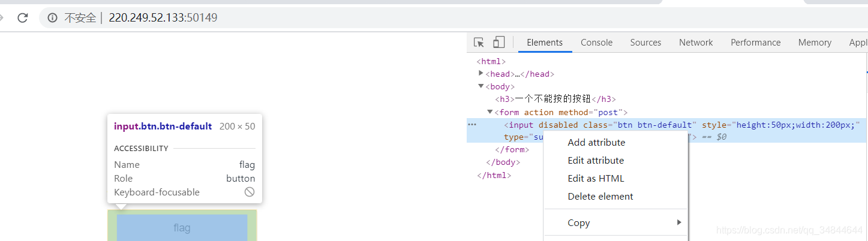Viewport: 868px width, 241px height.
Task: Click the Role button row in tooltip
Action: [x=184, y=179]
